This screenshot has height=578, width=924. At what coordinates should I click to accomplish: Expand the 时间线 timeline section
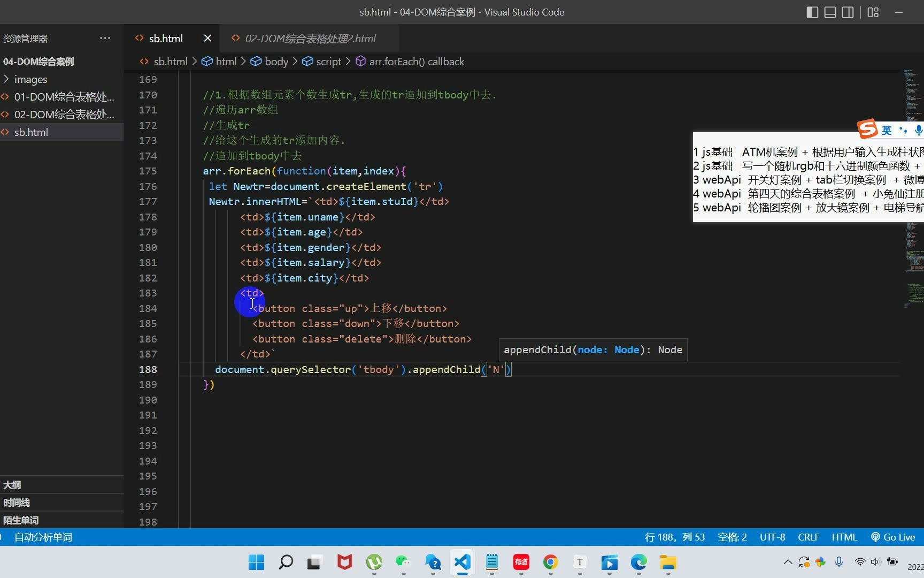[61, 503]
